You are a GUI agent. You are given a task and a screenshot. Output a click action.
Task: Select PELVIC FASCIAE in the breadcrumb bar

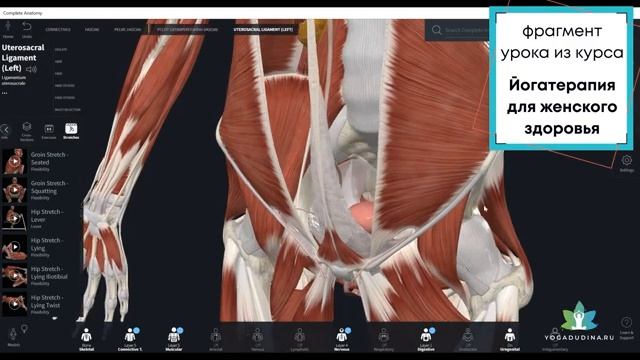(127, 30)
